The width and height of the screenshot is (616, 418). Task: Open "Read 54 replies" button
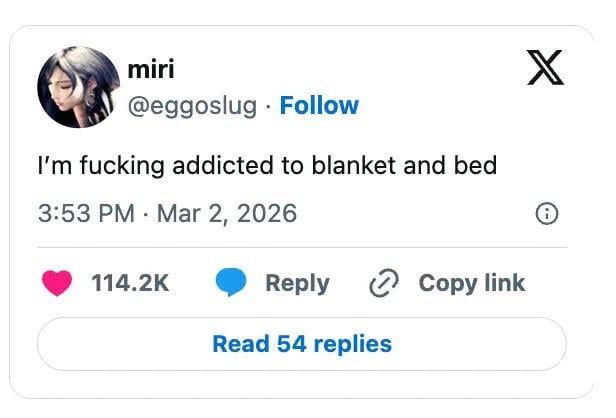click(302, 344)
